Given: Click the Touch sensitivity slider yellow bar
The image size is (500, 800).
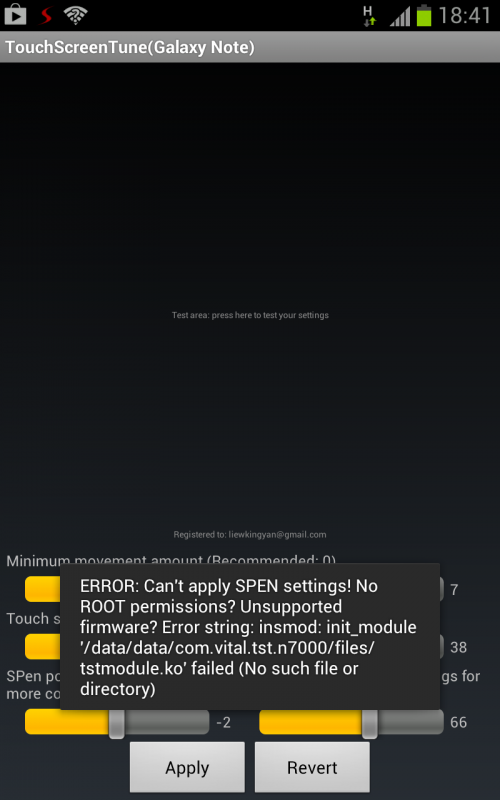Looking at the screenshot, I should (43, 646).
